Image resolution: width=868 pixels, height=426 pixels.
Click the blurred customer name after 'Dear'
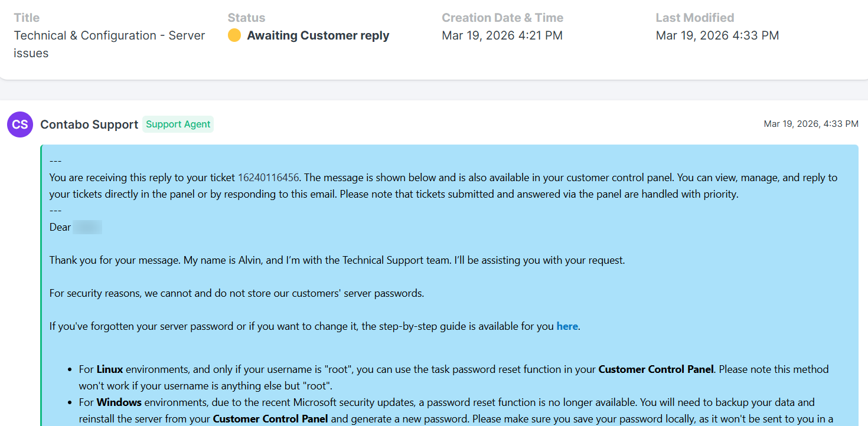[87, 227]
